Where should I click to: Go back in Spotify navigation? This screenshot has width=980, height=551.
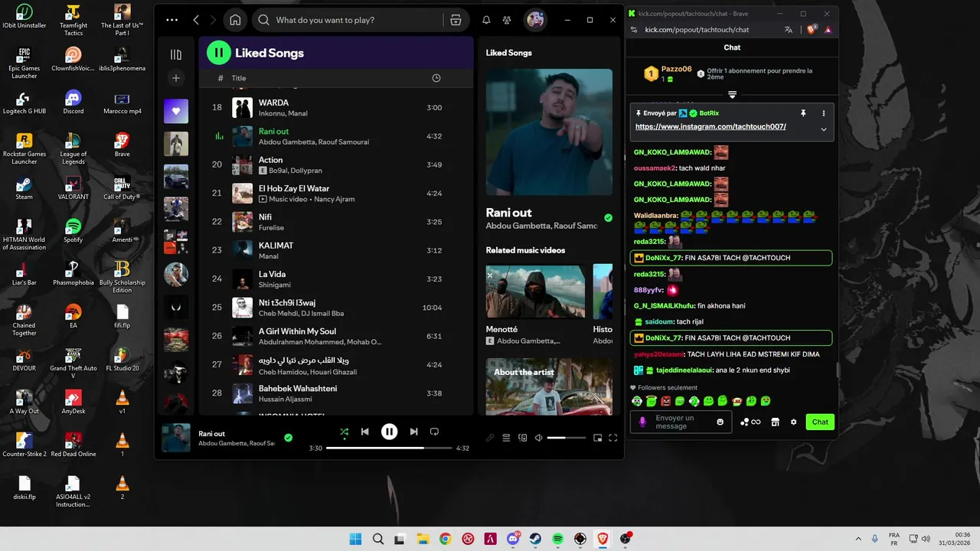[x=196, y=20]
